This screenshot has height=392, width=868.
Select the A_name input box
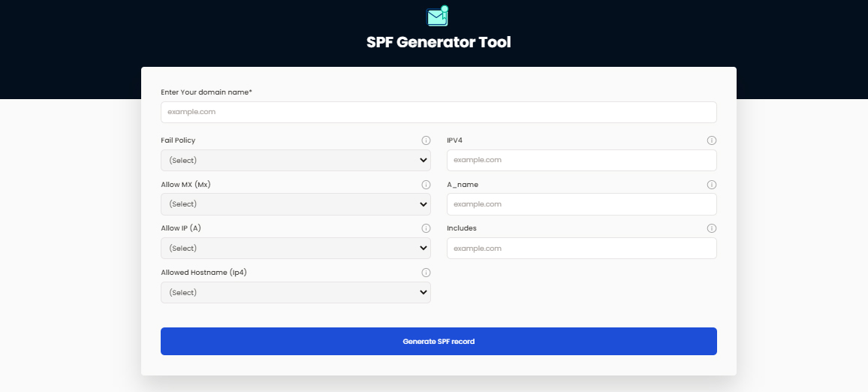pyautogui.click(x=581, y=204)
